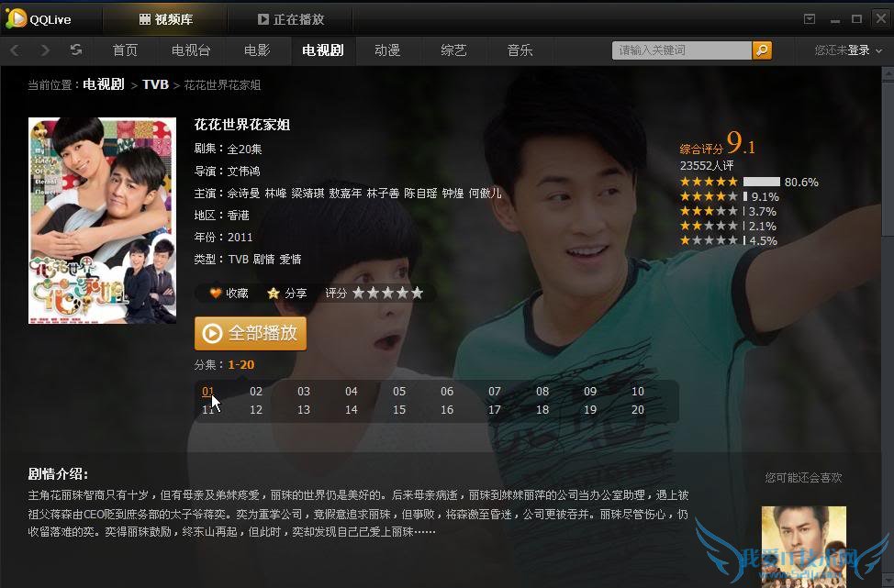Image resolution: width=894 pixels, height=588 pixels.
Task: Open the 电影 menu item
Action: [x=257, y=50]
